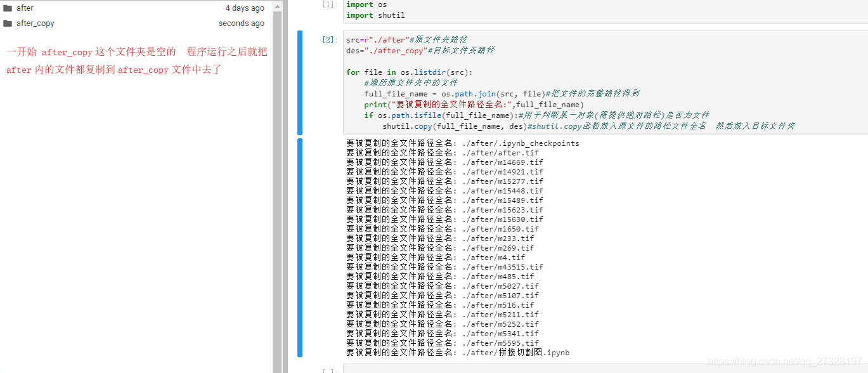Click output line ./after/m516.tif

coord(440,305)
